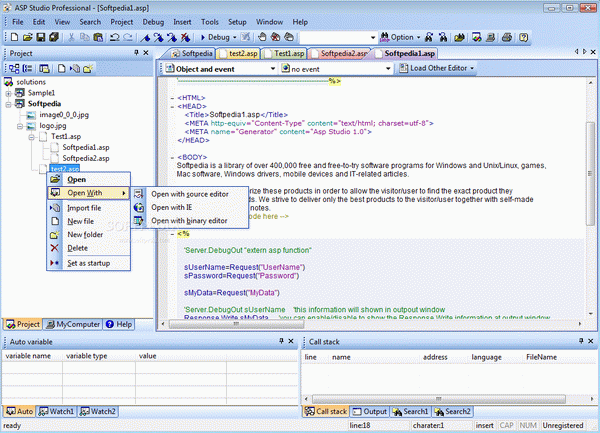Toggle bookmark with the first flag icon
Image resolution: width=600 pixels, height=433 pixels.
145,37
